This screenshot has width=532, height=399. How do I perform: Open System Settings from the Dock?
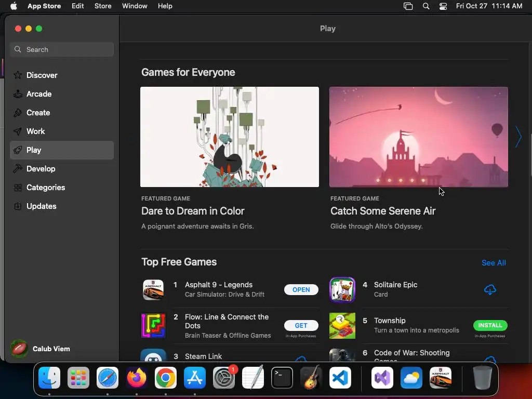coord(224,378)
